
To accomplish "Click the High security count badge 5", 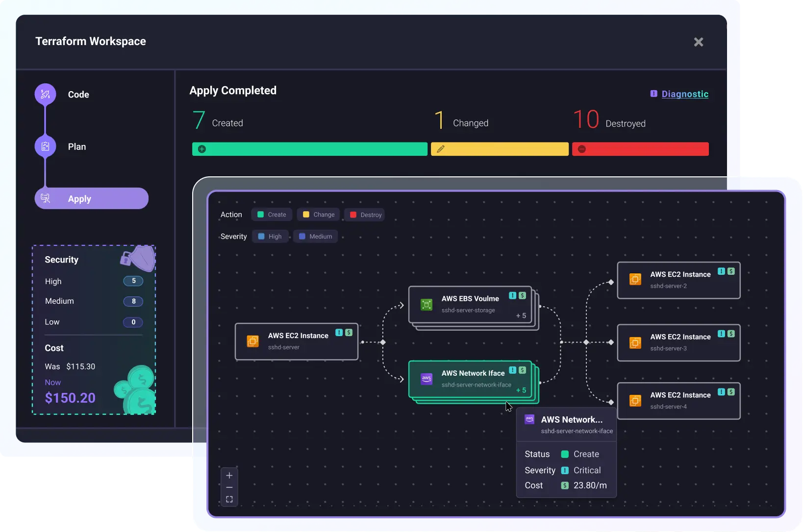I will 133,281.
